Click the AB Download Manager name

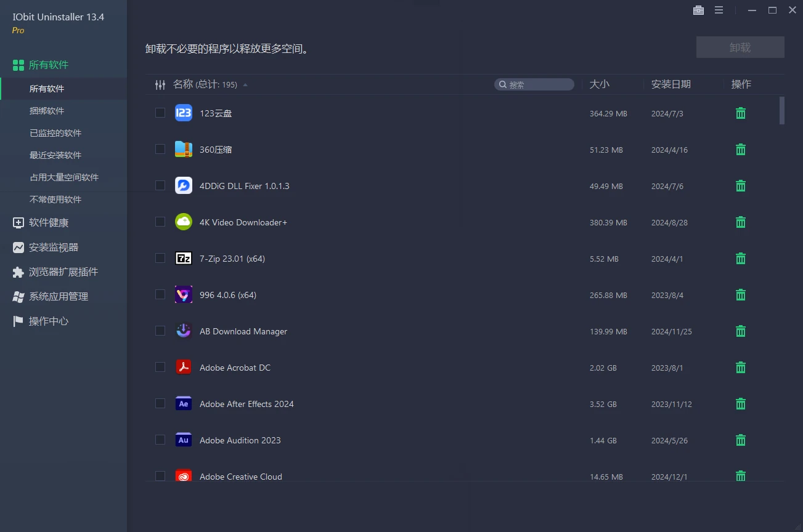click(x=243, y=331)
